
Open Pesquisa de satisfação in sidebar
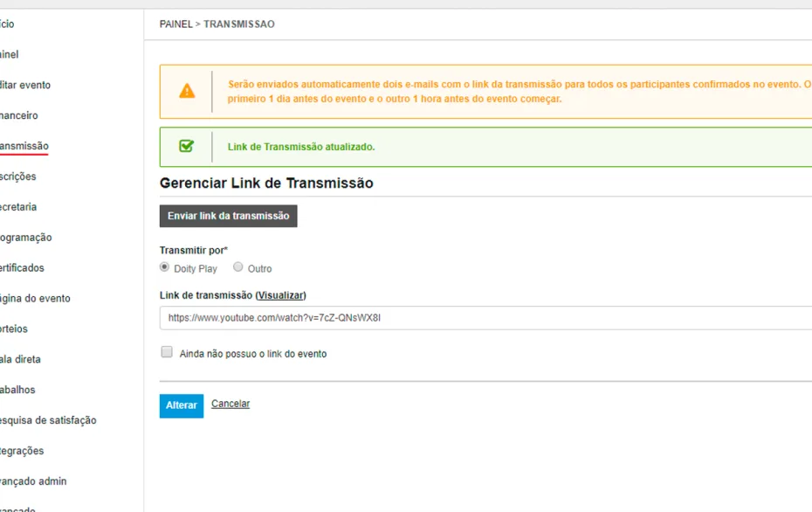pyautogui.click(x=48, y=420)
